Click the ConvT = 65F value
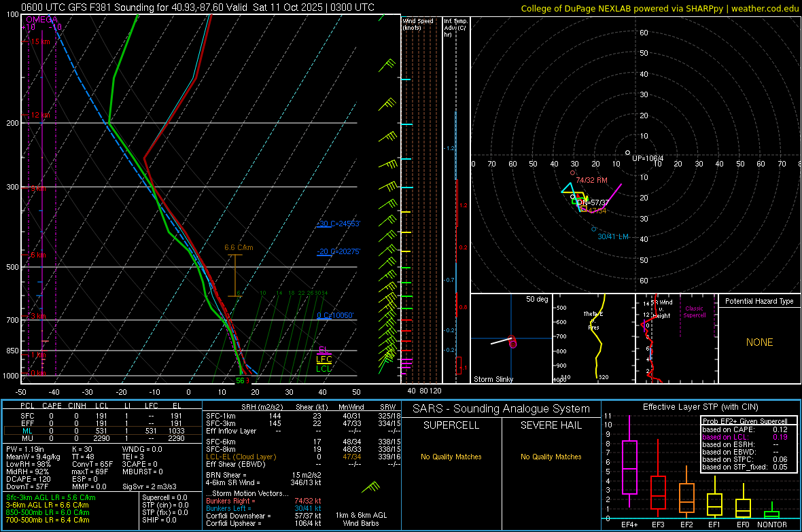This screenshot has width=802, height=532. click(92, 464)
